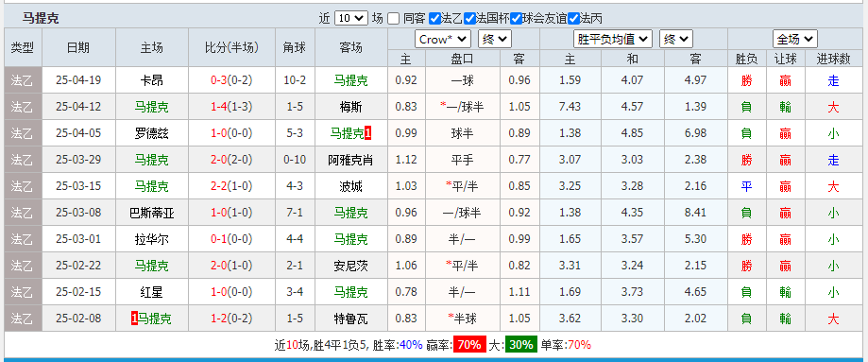
Task: Click odds value 8.41 in the 巴斯蒂亚 row
Action: pyautogui.click(x=695, y=213)
